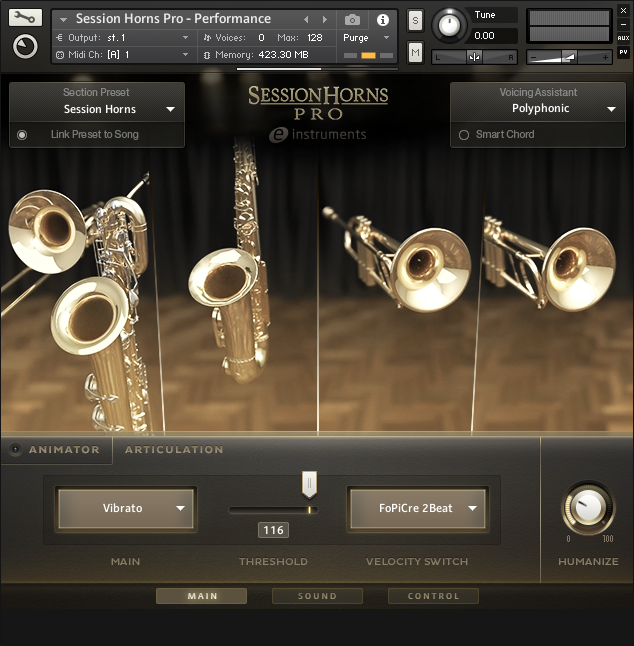Screen dimensions: 634x646
Task: Open the Voicing Assistant Polyphonic dropdown
Action: pos(538,108)
